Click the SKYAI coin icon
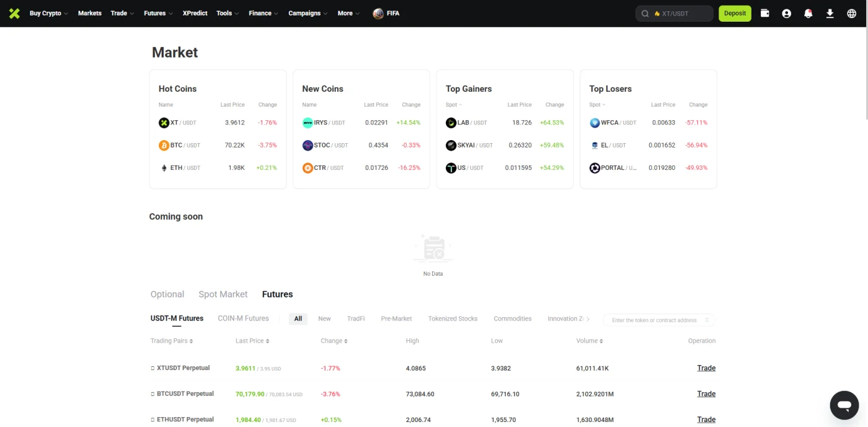The height and width of the screenshot is (427, 868). pos(451,145)
